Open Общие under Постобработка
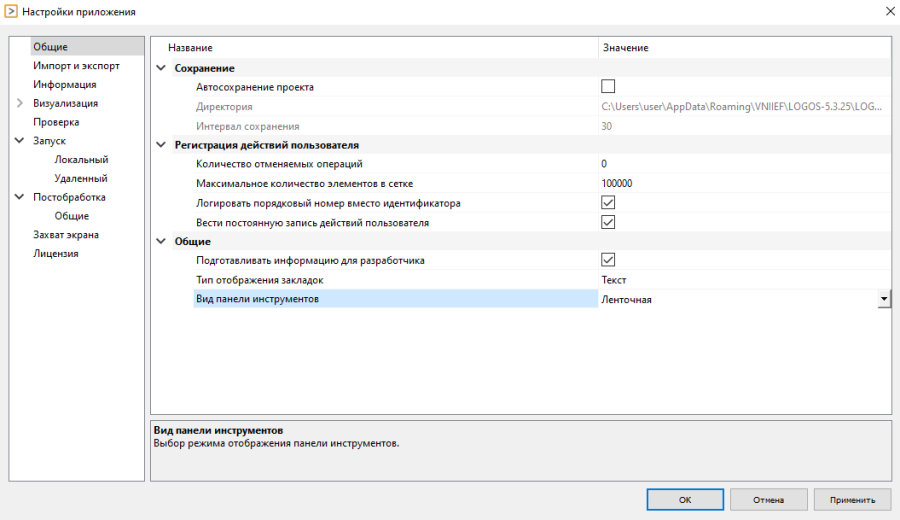This screenshot has width=900, height=520. point(71,216)
